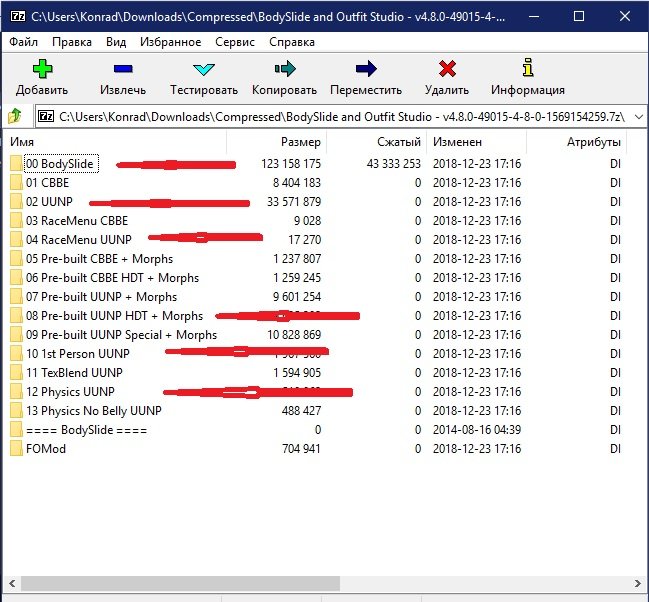Open the Информация info icon
Viewport: 649px width, 602px height.
click(527, 70)
